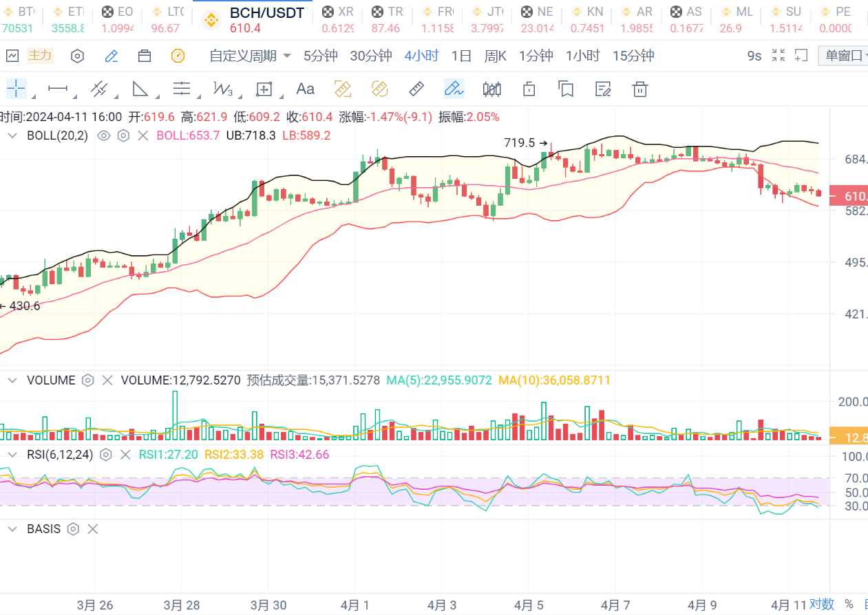Viewport: 868px width, 615px height.
Task: Click the blue pencil edit icon
Action: (x=112, y=56)
